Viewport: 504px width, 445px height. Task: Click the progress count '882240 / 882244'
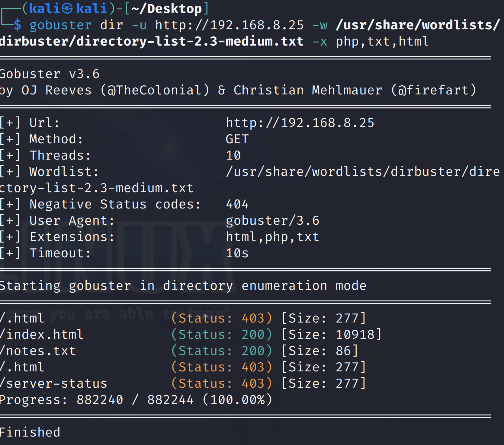[x=135, y=400]
